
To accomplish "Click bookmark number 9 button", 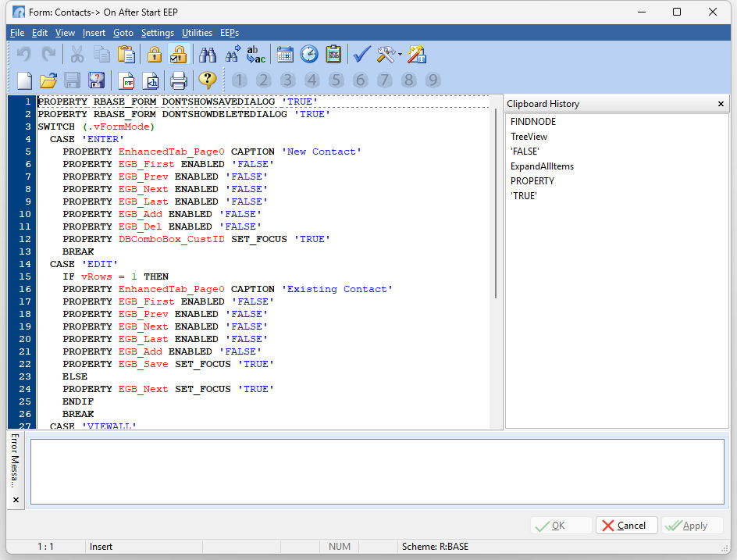I will click(x=433, y=80).
